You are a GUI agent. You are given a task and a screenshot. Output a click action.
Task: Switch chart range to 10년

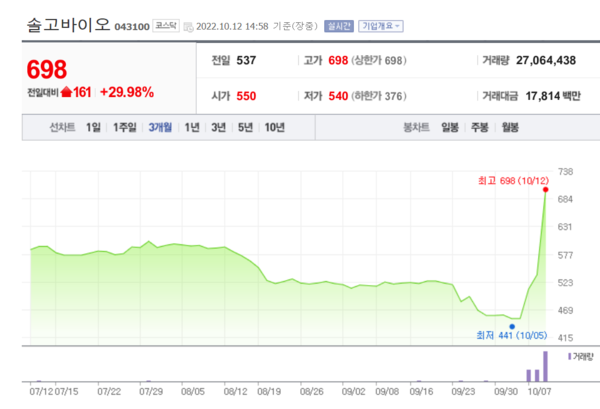274,127
